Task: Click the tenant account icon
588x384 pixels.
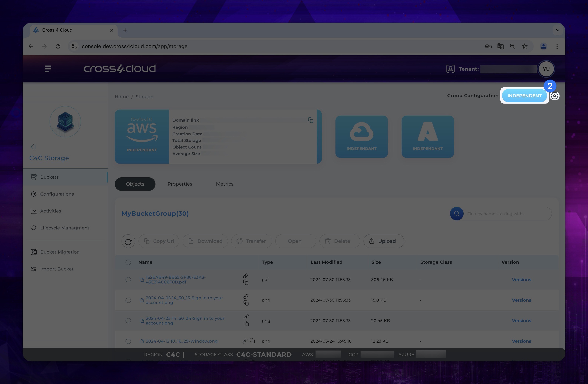Action: point(450,69)
